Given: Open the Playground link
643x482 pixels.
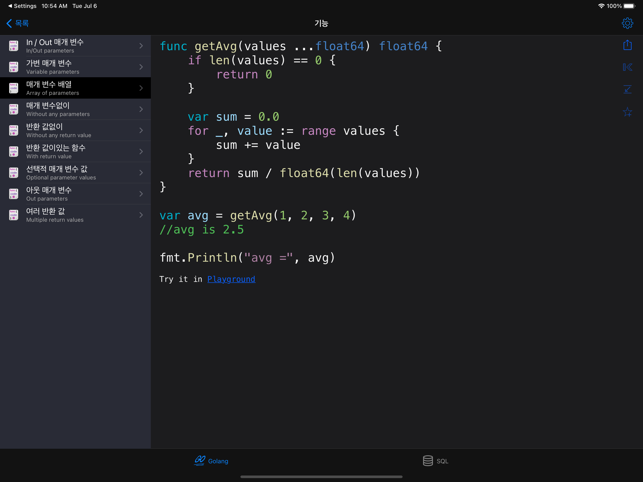Looking at the screenshot, I should [231, 279].
